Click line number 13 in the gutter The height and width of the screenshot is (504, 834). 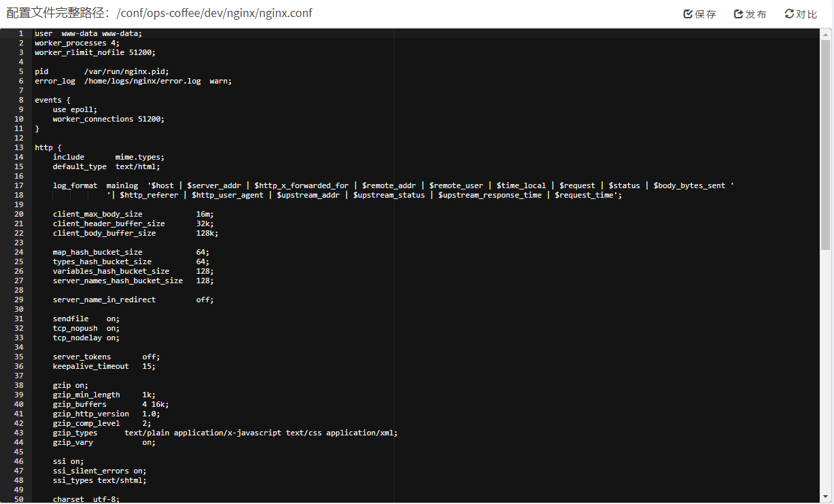click(18, 147)
